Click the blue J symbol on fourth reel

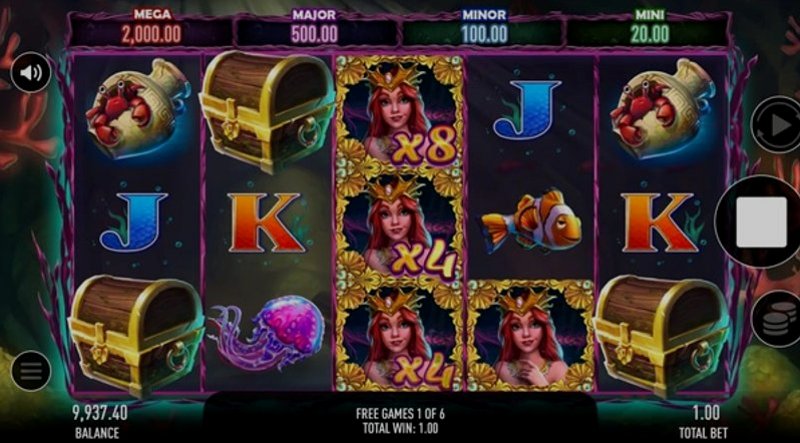[527, 110]
